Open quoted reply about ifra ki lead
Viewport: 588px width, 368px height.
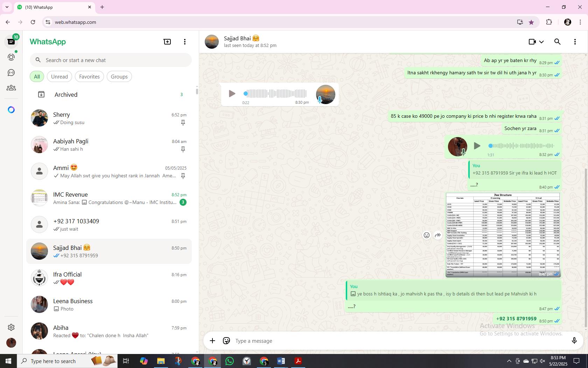pyautogui.click(x=514, y=169)
